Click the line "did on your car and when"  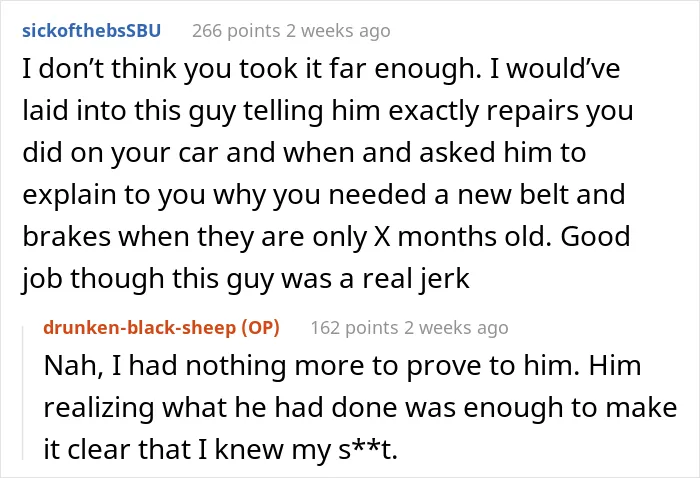coord(304,153)
